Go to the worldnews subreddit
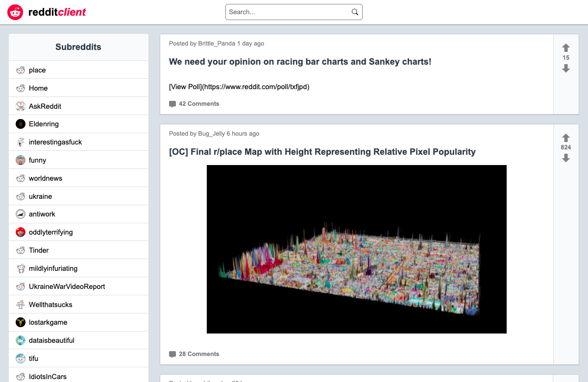 click(46, 178)
